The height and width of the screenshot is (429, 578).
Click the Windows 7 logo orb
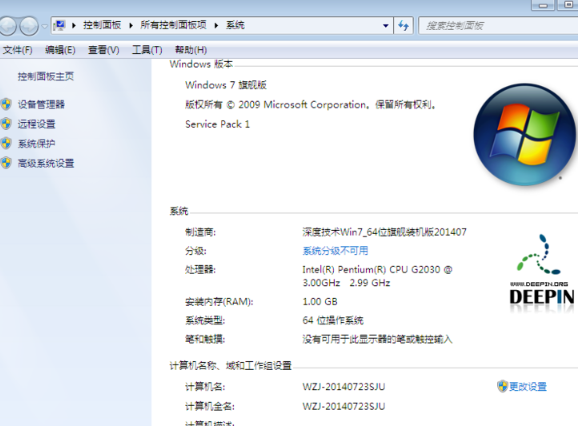(x=524, y=134)
